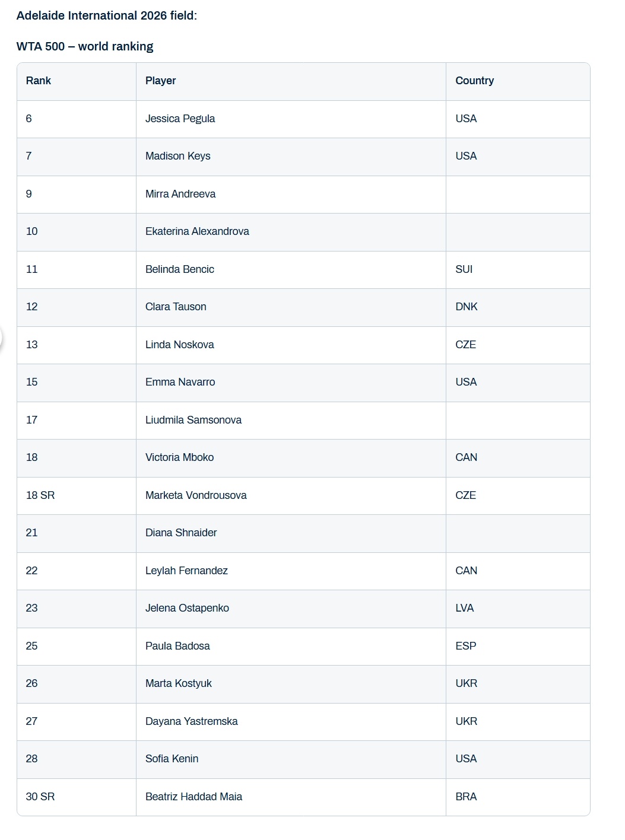625x840 pixels.
Task: Click the Adelaide International 2026 field heading
Action: (x=107, y=15)
